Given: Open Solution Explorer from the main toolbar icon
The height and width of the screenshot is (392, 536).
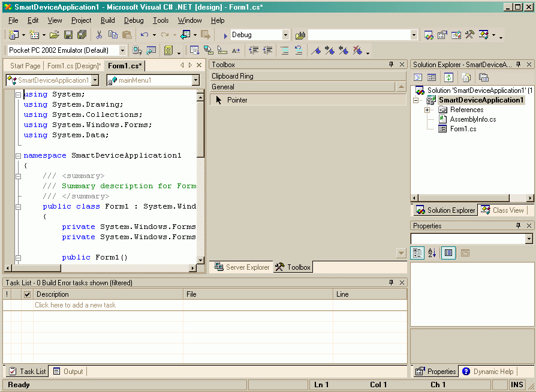Looking at the screenshot, I should point(429,35).
